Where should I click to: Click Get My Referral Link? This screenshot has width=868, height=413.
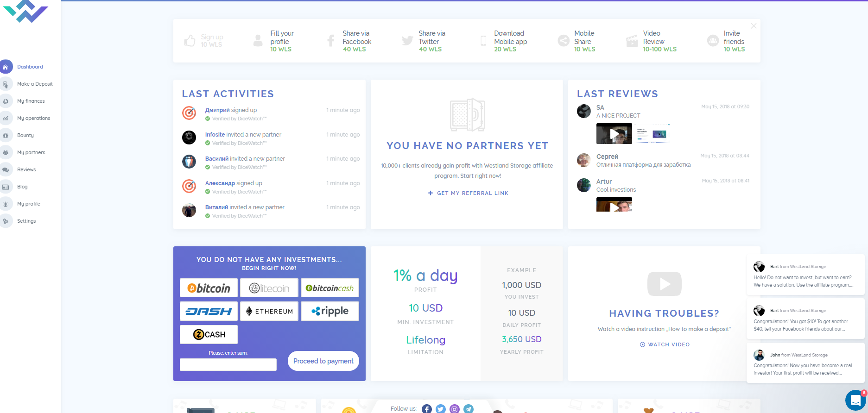point(468,193)
